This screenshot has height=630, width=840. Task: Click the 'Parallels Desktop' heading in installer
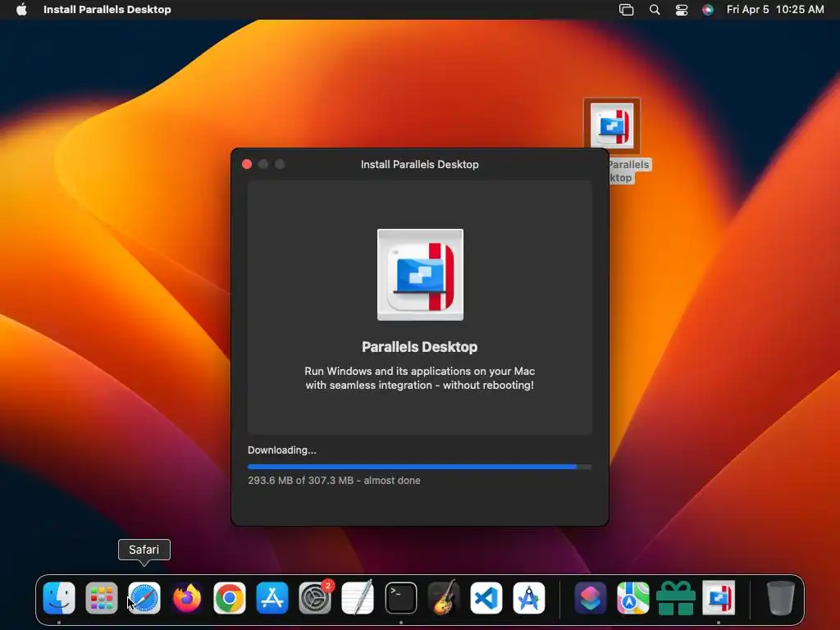tap(419, 347)
